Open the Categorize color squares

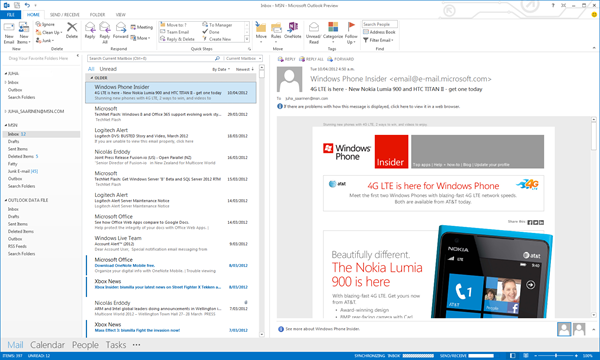tap(333, 27)
